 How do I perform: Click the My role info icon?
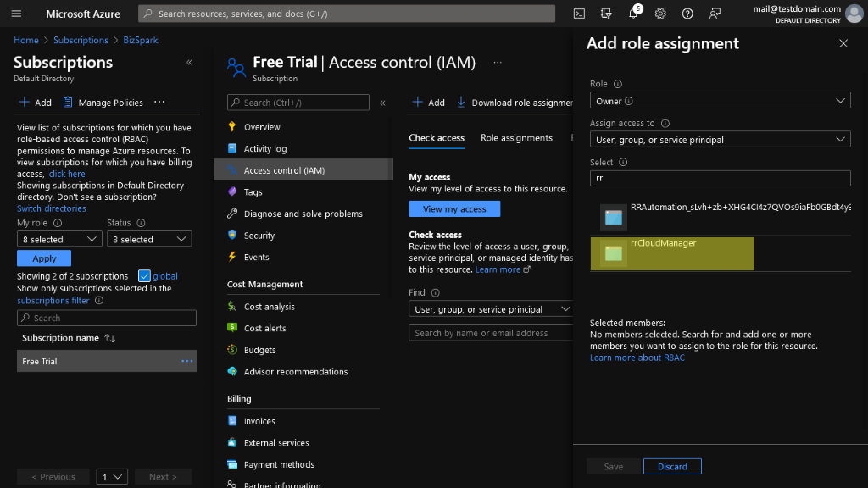pos(58,223)
